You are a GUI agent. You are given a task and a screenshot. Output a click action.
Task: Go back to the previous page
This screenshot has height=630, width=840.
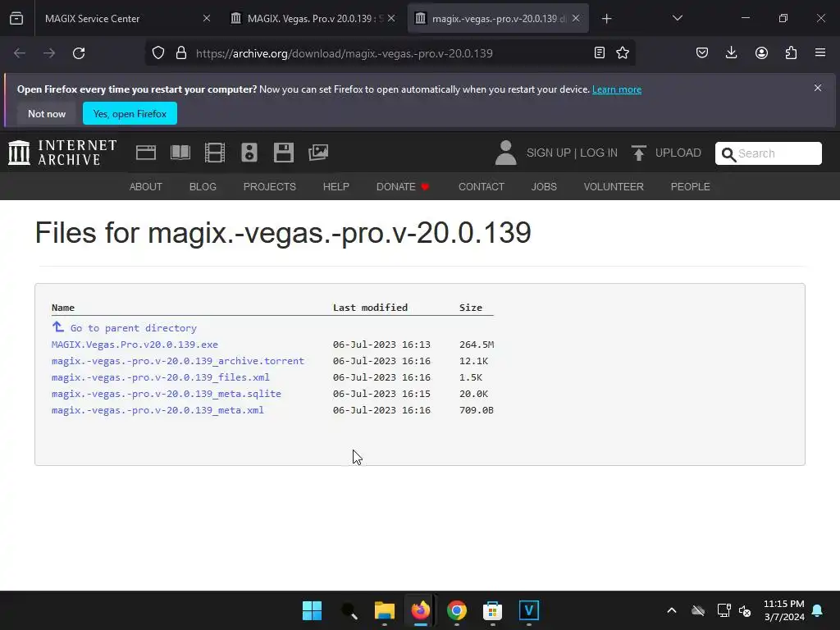(20, 53)
